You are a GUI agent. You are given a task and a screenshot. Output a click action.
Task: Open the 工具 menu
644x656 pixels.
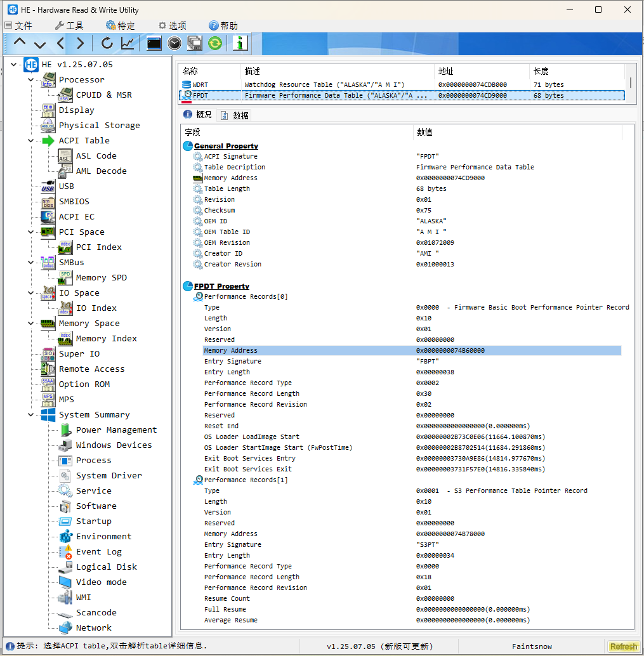[x=69, y=26]
